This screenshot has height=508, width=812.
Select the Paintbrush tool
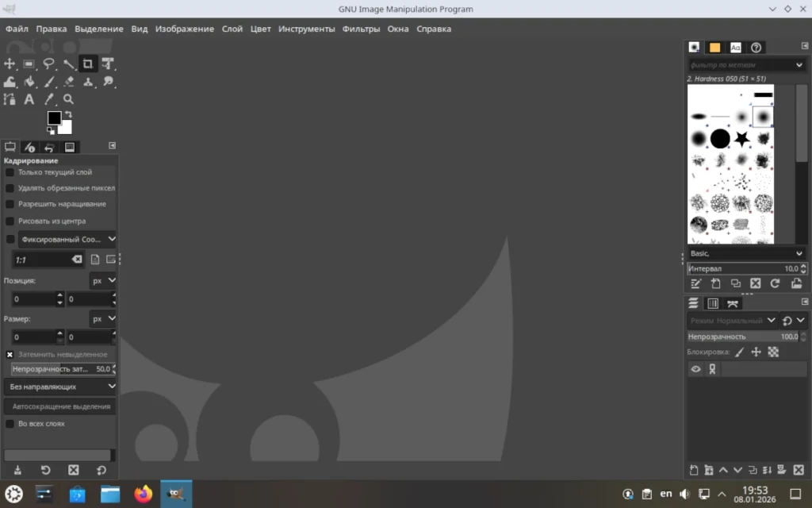[48, 82]
